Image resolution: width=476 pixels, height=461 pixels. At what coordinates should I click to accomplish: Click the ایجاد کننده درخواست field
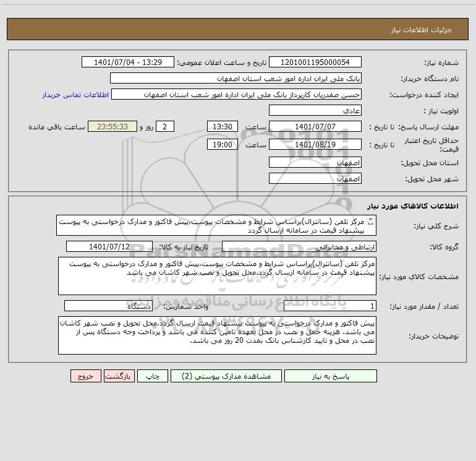[x=236, y=94]
